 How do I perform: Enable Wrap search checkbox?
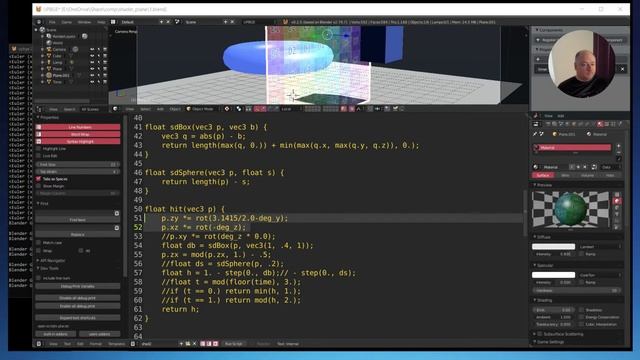(x=39, y=251)
